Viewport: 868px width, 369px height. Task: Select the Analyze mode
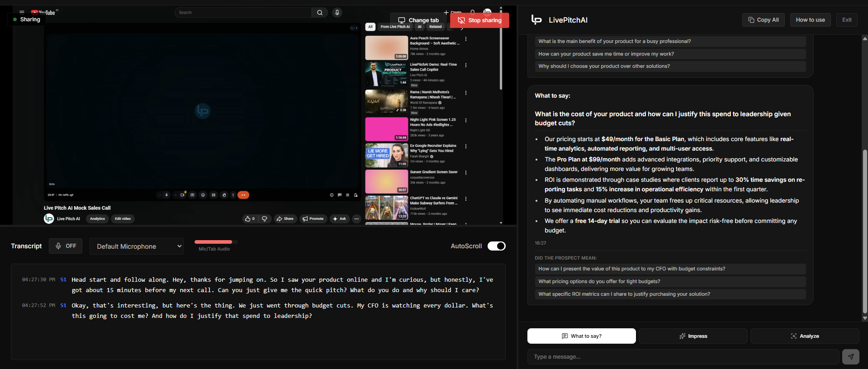point(805,336)
